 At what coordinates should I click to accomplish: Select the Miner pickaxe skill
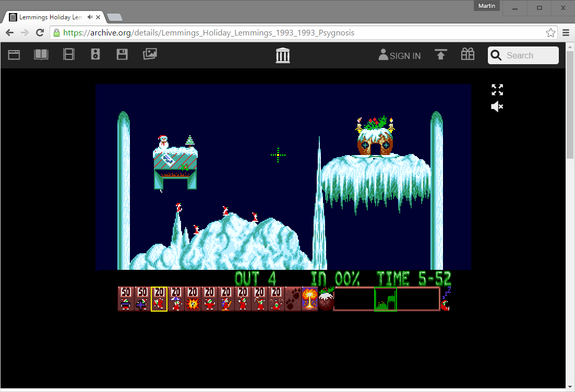pyautogui.click(x=260, y=299)
